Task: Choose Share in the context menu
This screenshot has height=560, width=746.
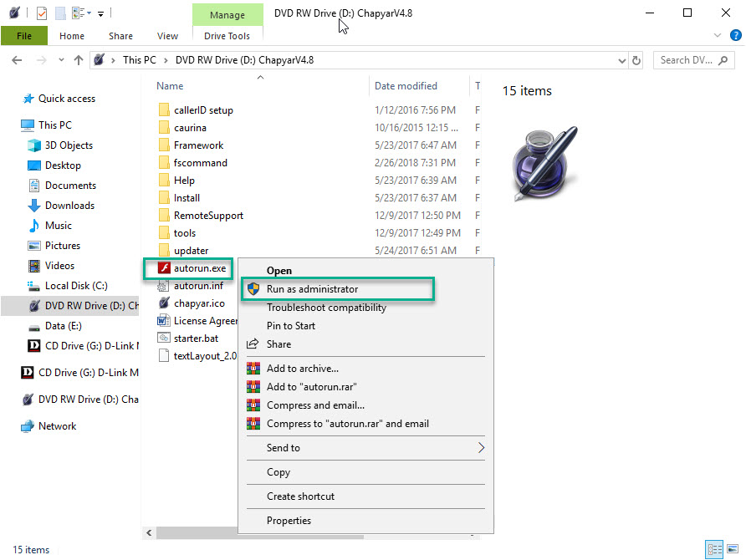Action: [278, 344]
